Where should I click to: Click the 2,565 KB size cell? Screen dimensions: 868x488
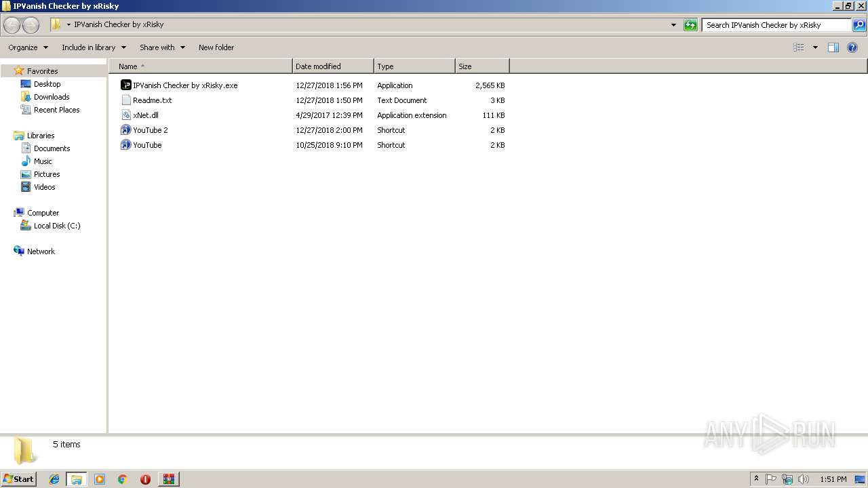(x=490, y=85)
